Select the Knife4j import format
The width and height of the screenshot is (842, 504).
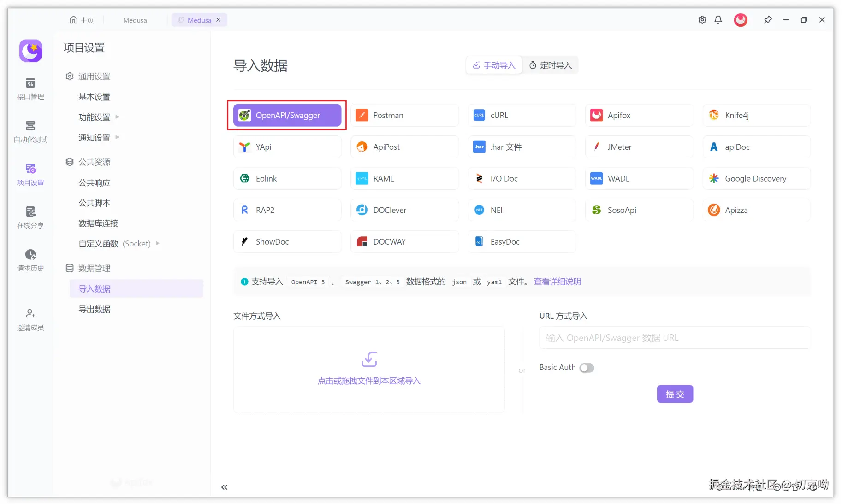[x=757, y=115]
